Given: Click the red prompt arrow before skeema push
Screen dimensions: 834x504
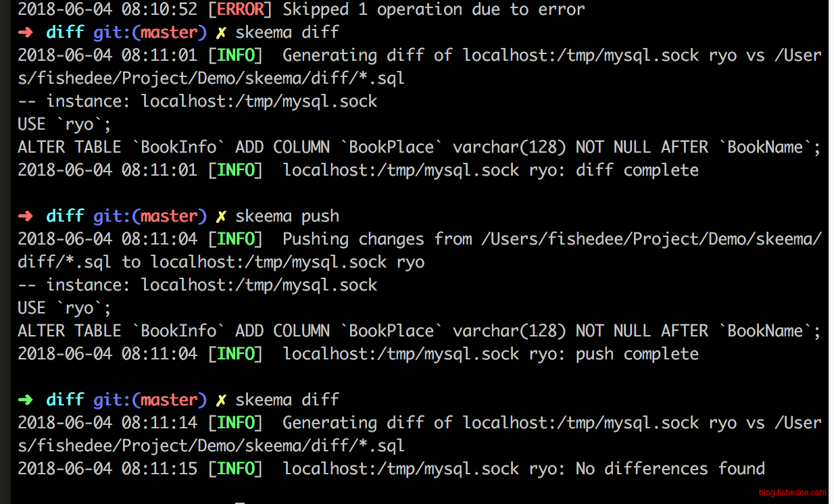Looking at the screenshot, I should click(25, 216).
